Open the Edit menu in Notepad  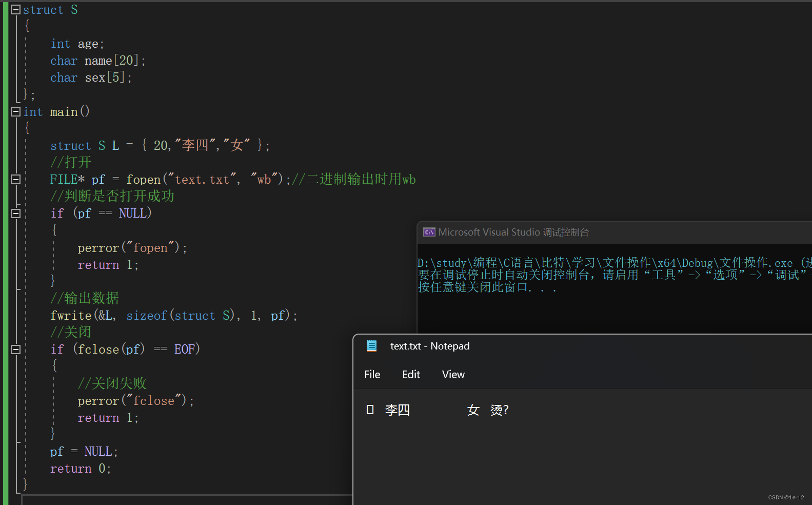(x=411, y=375)
